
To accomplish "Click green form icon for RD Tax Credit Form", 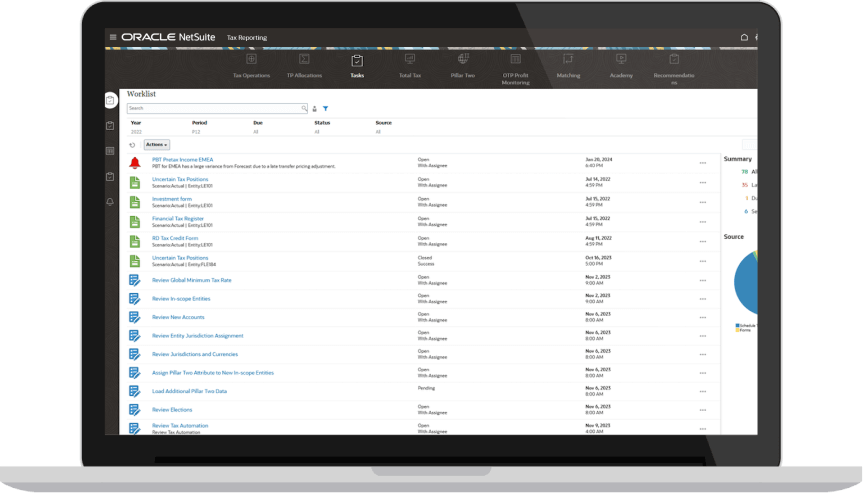I will point(135,242).
